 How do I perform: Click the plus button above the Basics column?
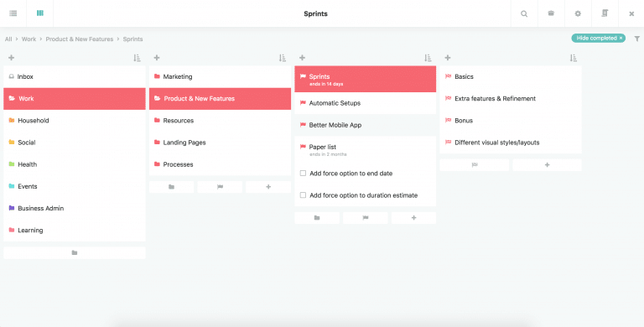(x=448, y=58)
